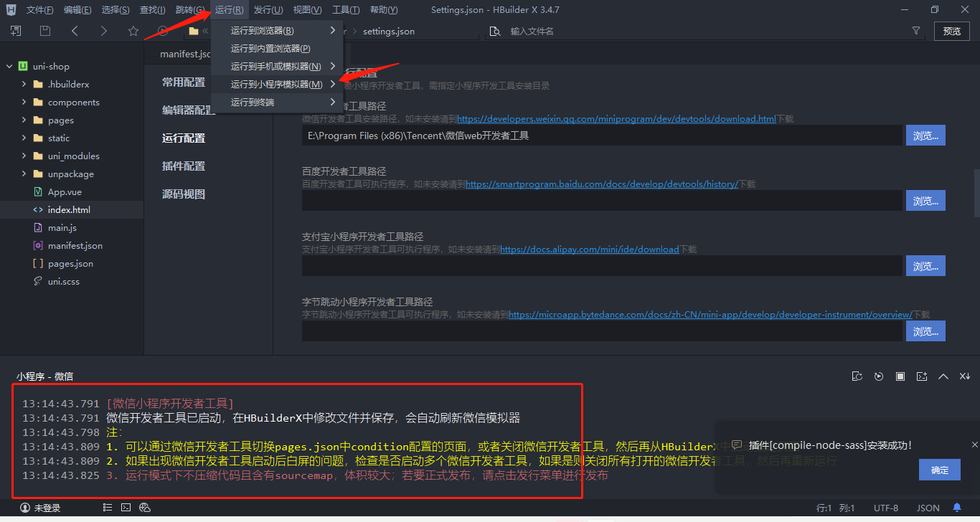Click the notification bell in status bar
The height and width of the screenshot is (522, 980).
(x=957, y=508)
